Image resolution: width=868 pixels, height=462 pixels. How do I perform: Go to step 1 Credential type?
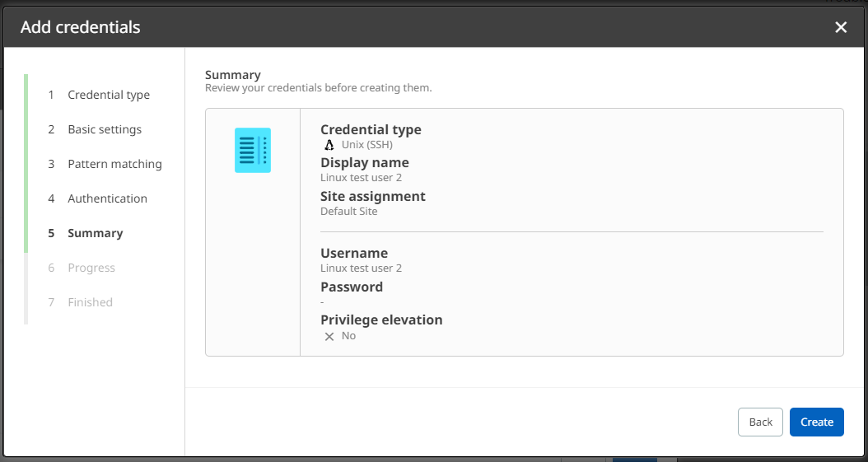[x=108, y=95]
